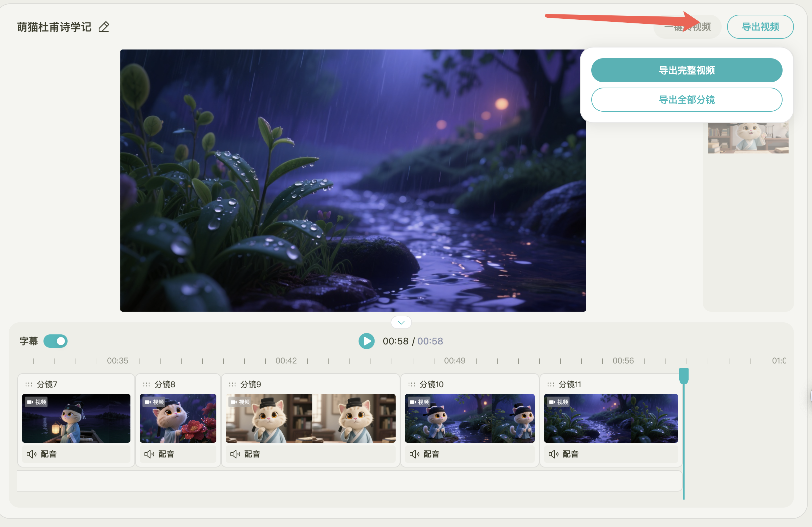Image resolution: width=812 pixels, height=527 pixels.
Task: Select the 分镜8 video thumbnail
Action: 178,418
